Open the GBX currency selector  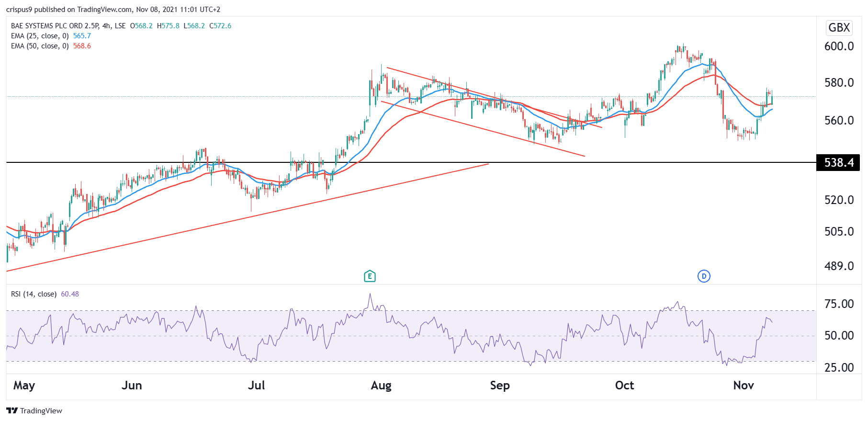coord(839,28)
